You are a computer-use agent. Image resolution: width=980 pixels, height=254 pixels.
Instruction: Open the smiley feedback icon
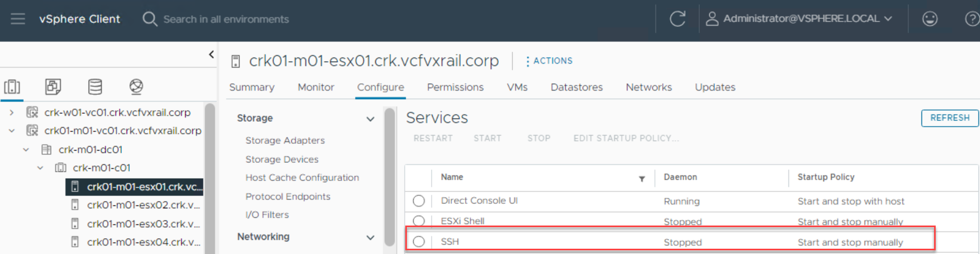929,19
